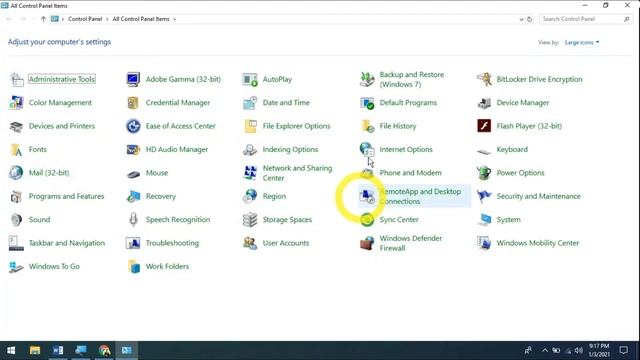
Task: Open the Speech Recognition link
Action: tap(178, 220)
